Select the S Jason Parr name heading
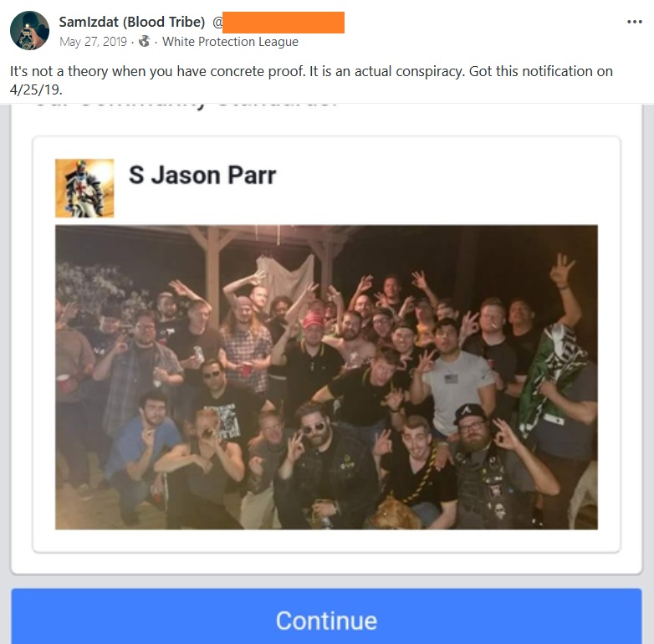Screen dimensions: 654x644 [202, 175]
